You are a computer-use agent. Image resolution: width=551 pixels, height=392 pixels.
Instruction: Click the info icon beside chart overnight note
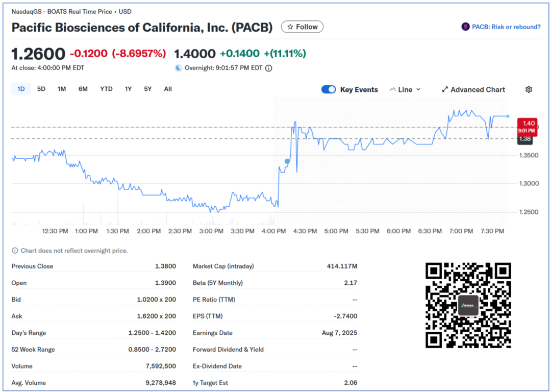tap(15, 251)
